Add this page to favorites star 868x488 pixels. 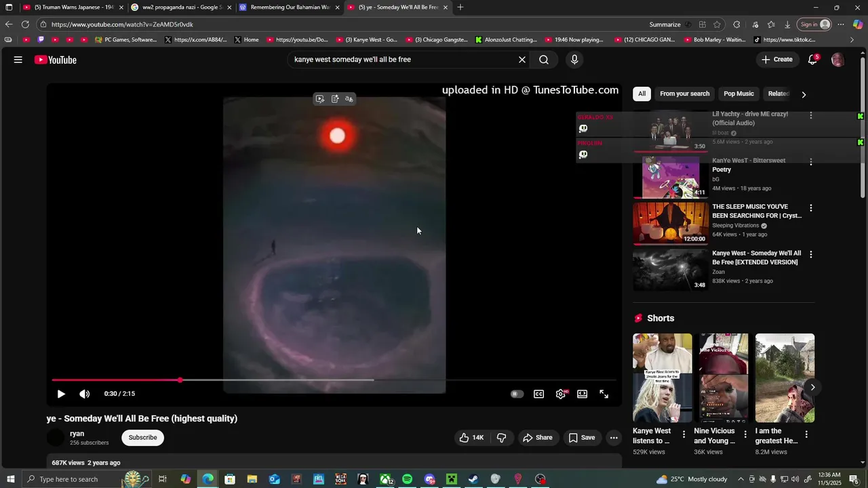click(717, 24)
